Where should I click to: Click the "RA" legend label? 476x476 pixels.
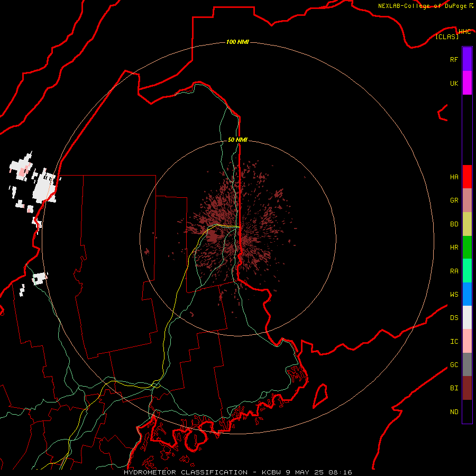[x=454, y=271]
